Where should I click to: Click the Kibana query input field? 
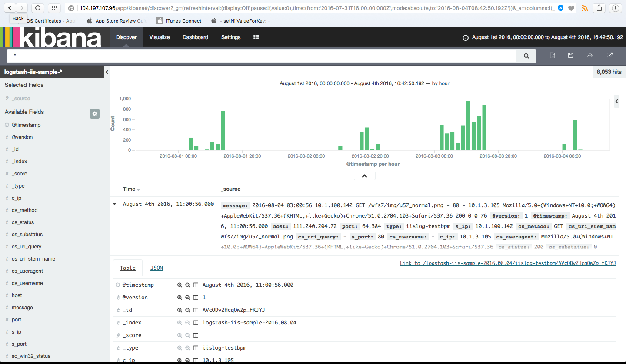coord(262,56)
